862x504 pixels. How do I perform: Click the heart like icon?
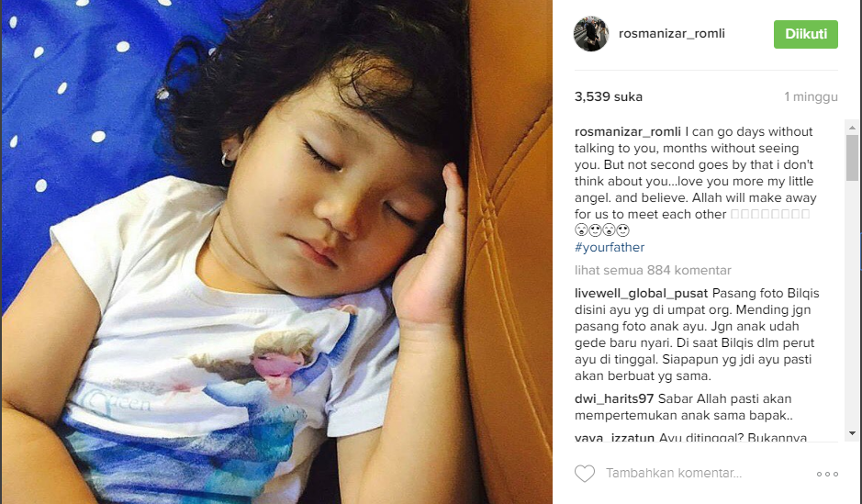[585, 473]
